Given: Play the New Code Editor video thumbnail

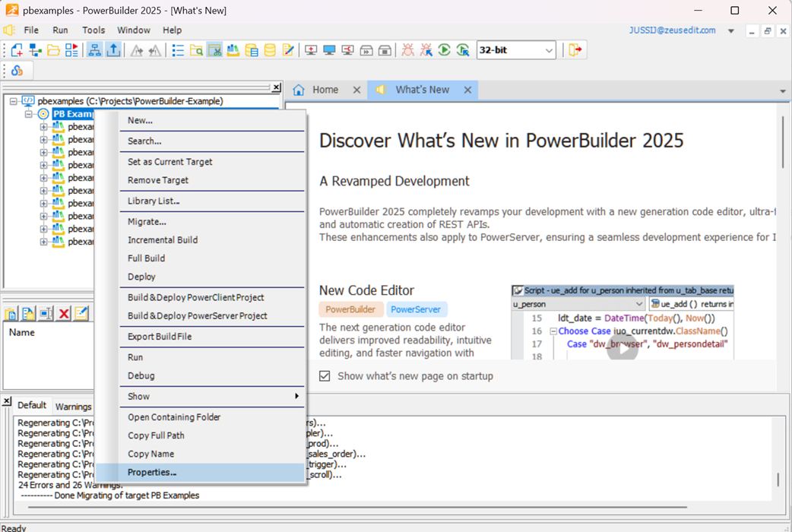Looking at the screenshot, I should tap(623, 348).
